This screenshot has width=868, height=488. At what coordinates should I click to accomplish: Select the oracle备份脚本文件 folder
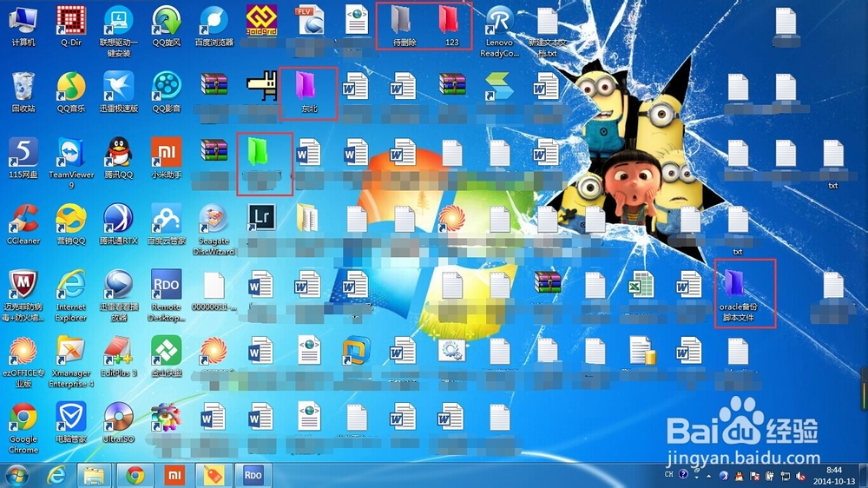739,296
